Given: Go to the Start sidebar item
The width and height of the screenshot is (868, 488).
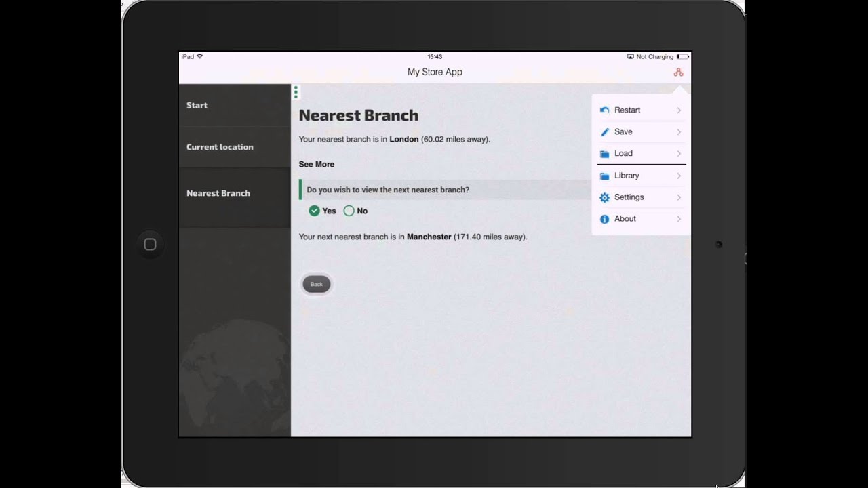Looking at the screenshot, I should pos(235,105).
